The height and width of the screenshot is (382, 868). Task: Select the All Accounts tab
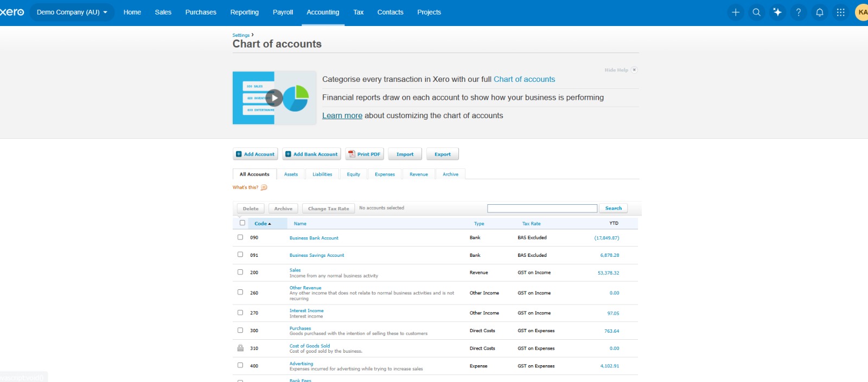pos(254,174)
